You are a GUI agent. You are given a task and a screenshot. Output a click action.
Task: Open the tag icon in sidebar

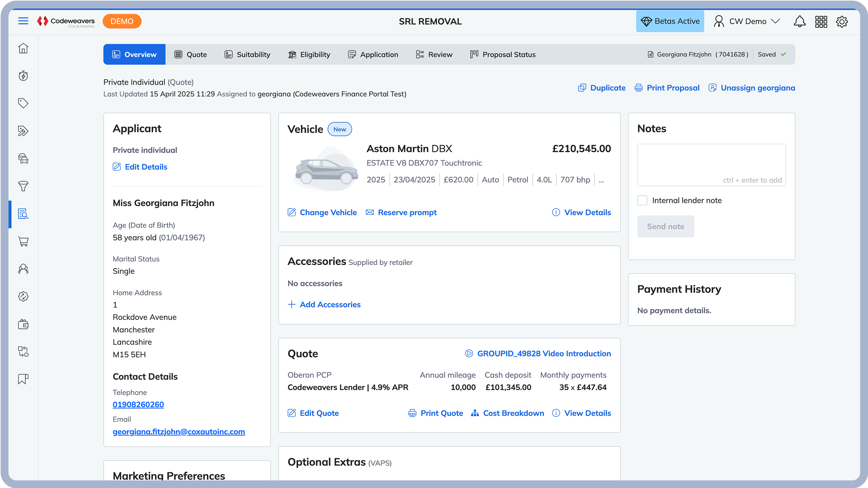(23, 103)
